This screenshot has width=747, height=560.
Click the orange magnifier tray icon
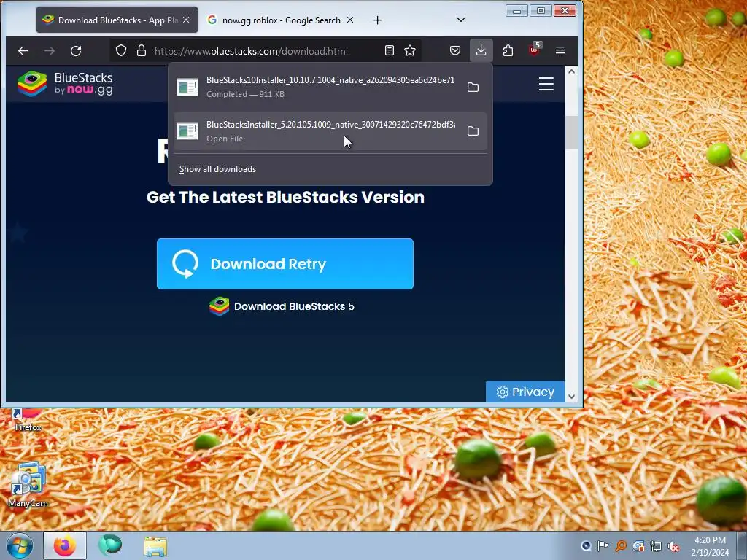[x=621, y=546]
